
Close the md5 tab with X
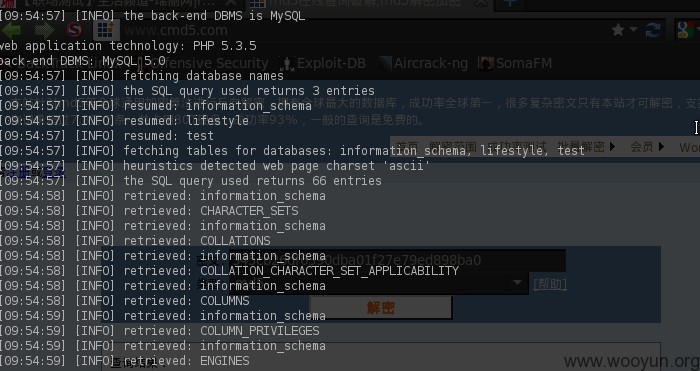tap(480, 3)
